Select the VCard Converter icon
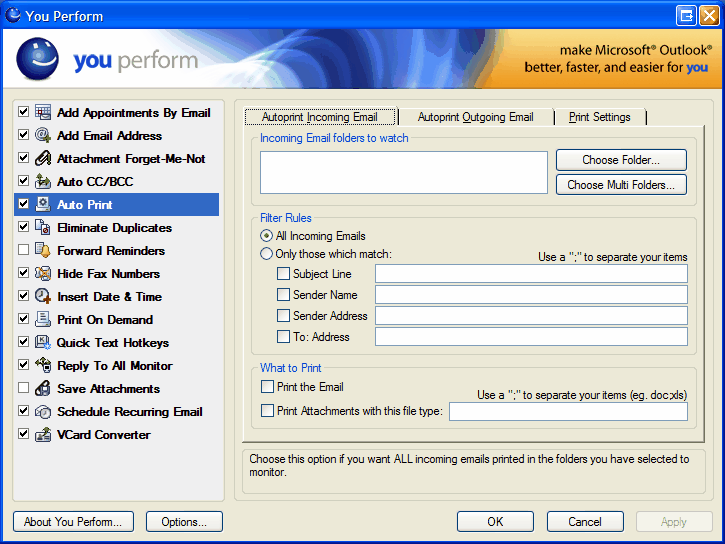725x544 pixels. click(43, 435)
